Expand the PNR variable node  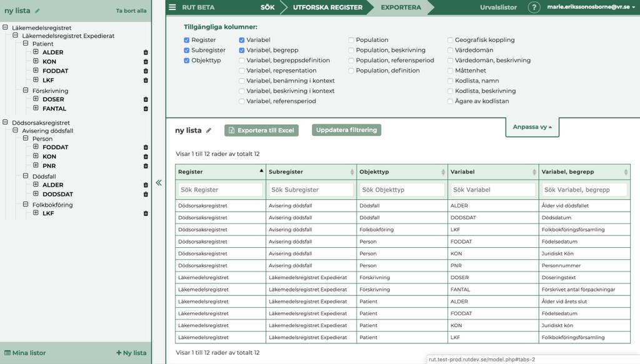click(x=36, y=165)
